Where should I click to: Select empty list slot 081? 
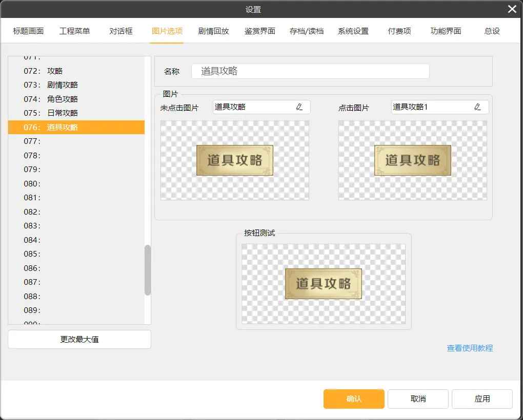(76, 198)
